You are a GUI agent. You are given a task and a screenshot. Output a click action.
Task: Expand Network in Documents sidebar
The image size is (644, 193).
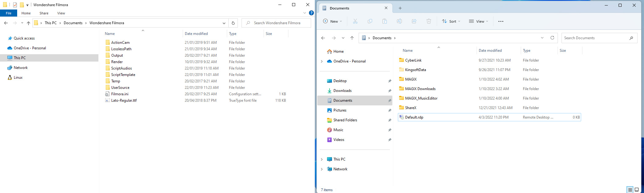point(322,169)
